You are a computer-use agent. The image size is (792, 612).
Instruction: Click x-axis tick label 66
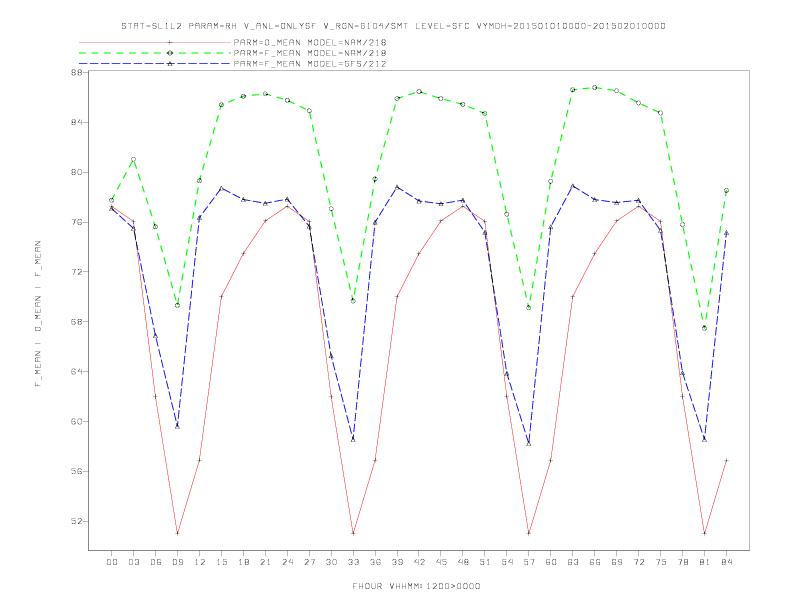[x=595, y=562]
